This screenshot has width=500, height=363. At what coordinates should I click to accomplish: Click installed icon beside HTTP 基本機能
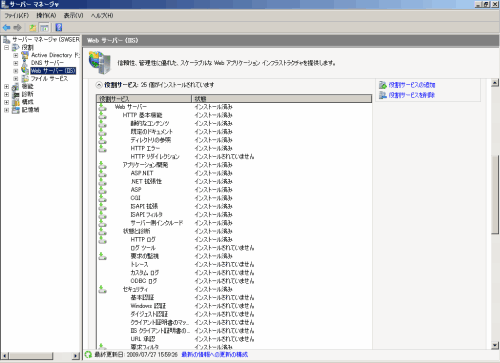103,115
